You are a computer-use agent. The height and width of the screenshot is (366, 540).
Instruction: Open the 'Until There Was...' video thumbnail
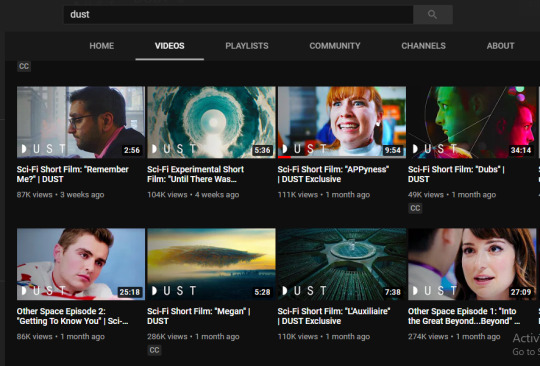tap(211, 122)
